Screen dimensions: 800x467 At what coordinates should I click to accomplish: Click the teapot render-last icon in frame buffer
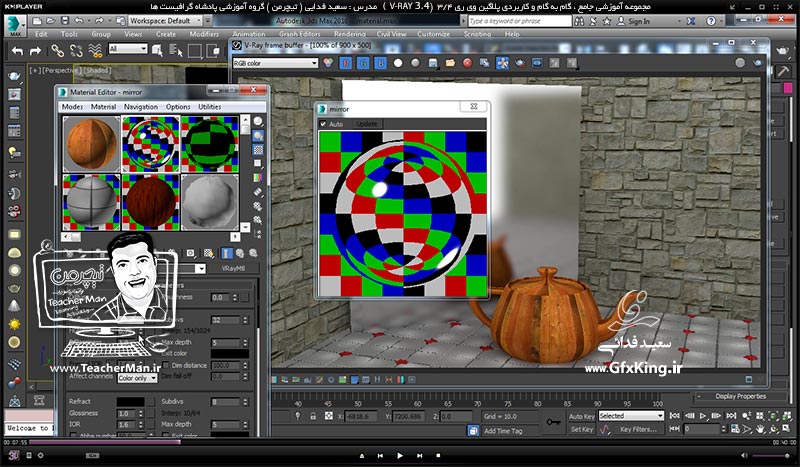(758, 63)
